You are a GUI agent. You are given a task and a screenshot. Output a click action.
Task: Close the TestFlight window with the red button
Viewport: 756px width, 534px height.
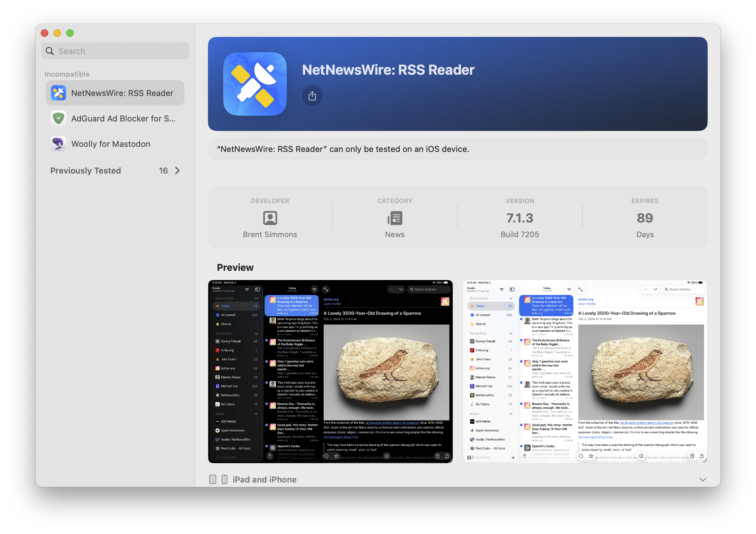tap(45, 33)
